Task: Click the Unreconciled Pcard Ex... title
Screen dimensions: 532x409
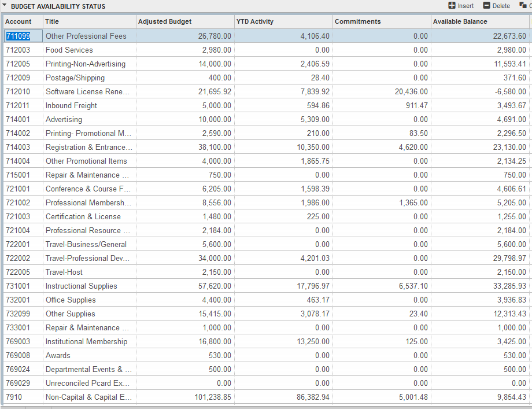Action: point(87,384)
